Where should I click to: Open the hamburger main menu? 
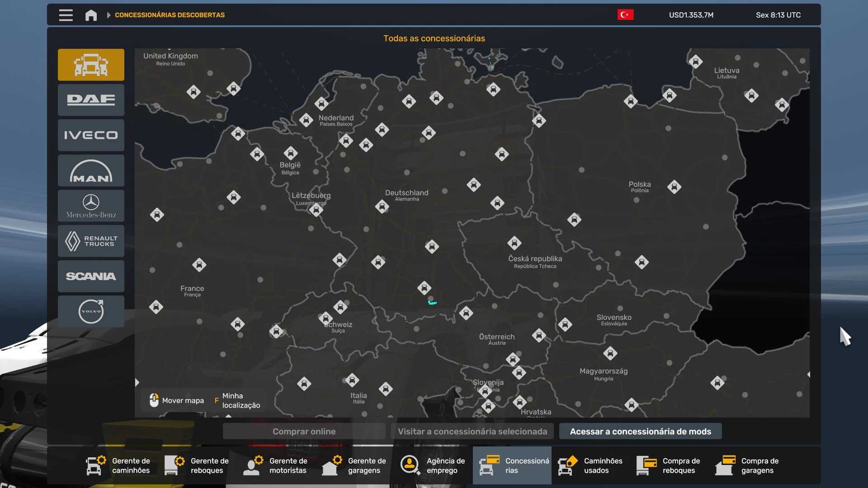[66, 15]
